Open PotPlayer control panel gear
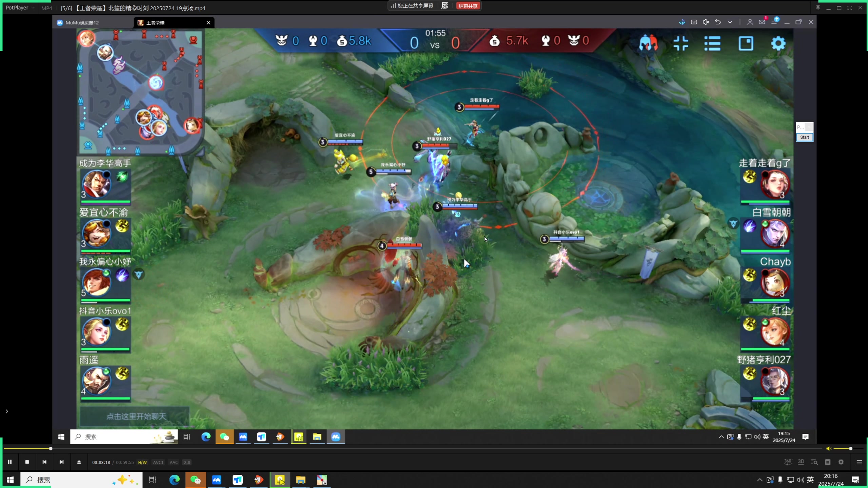Viewport: 868px width, 488px height. click(x=841, y=462)
